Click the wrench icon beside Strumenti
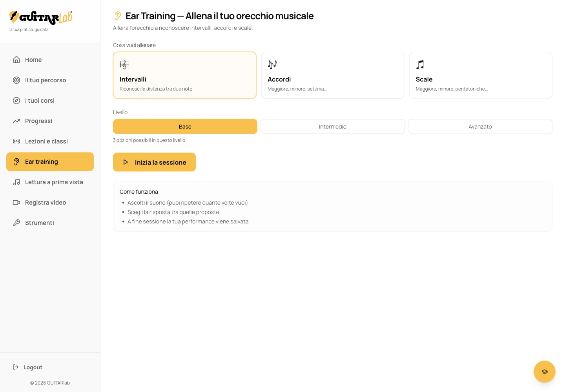565x392 pixels. click(x=16, y=223)
